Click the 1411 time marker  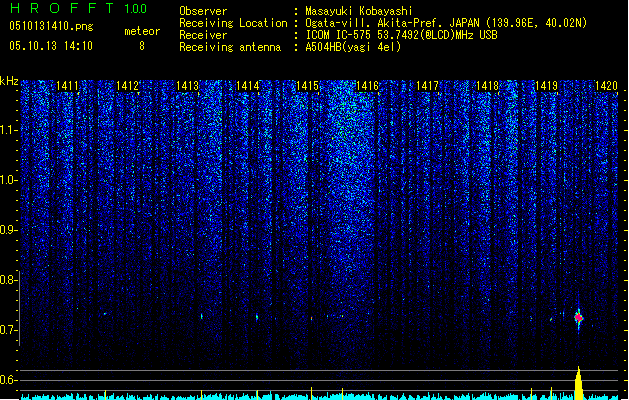[x=67, y=85]
